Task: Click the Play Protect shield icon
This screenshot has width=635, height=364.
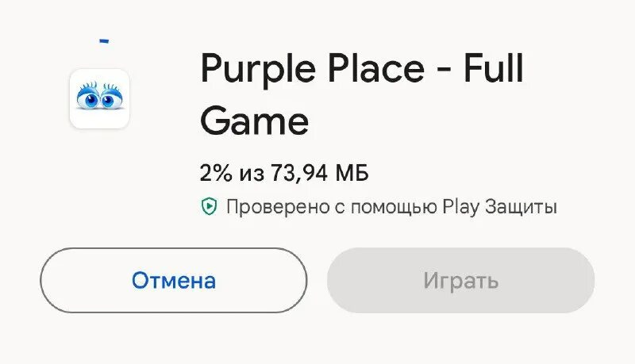Action: 208,207
